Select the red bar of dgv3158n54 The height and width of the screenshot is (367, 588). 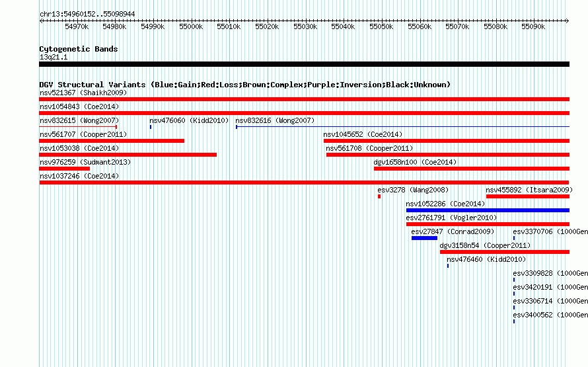coord(505,252)
